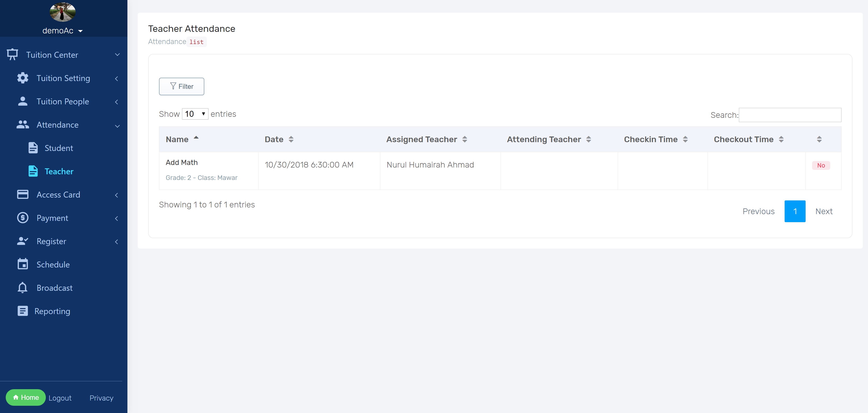Click the Teacher document icon
The width and height of the screenshot is (868, 413).
click(33, 171)
